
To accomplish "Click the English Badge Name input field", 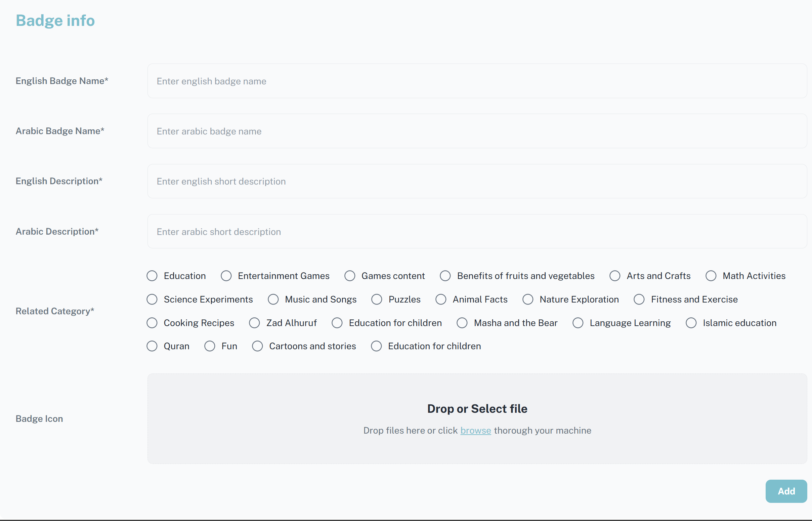I will click(477, 81).
